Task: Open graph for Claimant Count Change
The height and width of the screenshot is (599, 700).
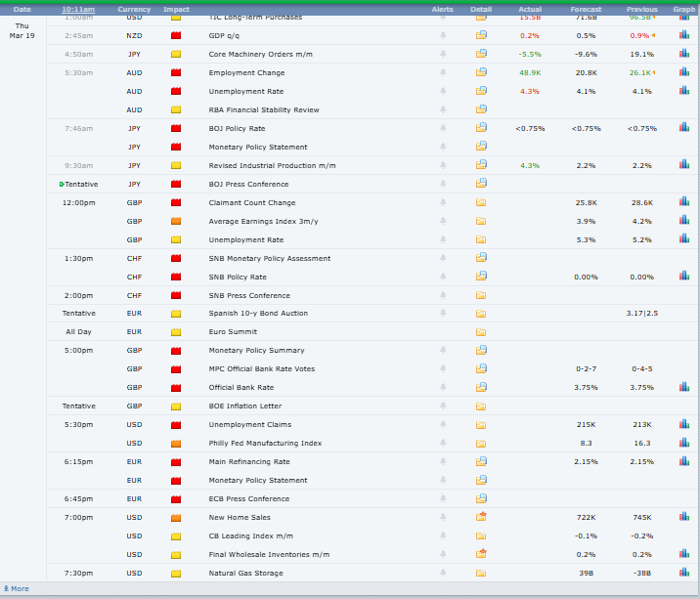Action: click(x=684, y=202)
